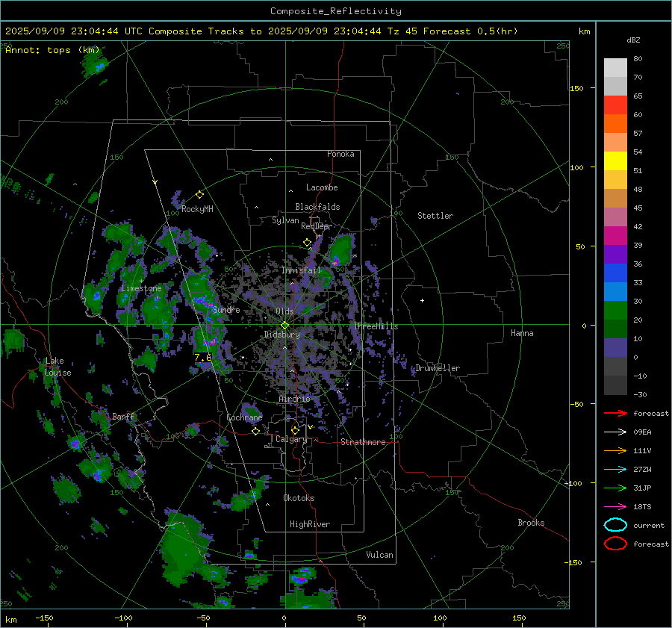Click the Lacombe city label
Viewport: 672px width, 628px height.
pyautogui.click(x=322, y=187)
